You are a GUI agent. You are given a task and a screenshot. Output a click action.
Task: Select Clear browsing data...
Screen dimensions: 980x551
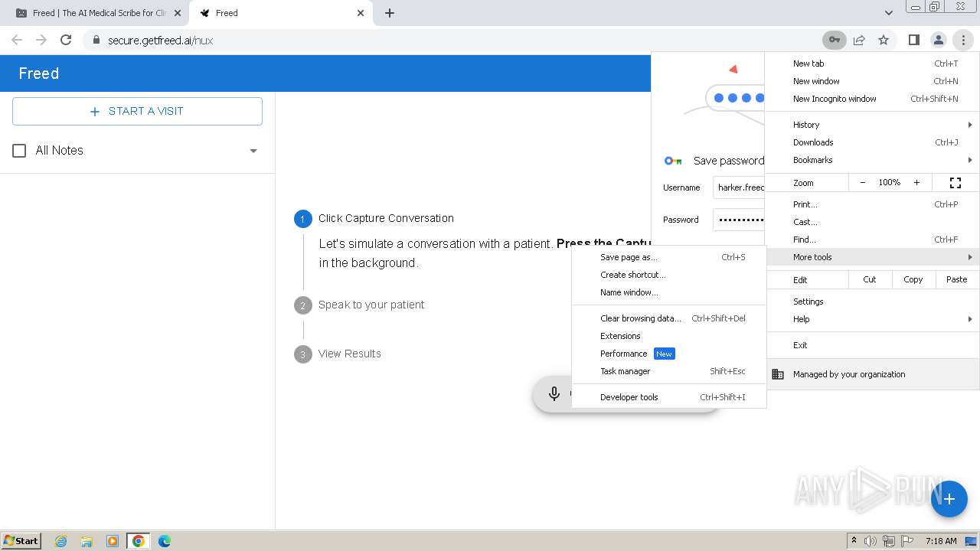(x=668, y=318)
